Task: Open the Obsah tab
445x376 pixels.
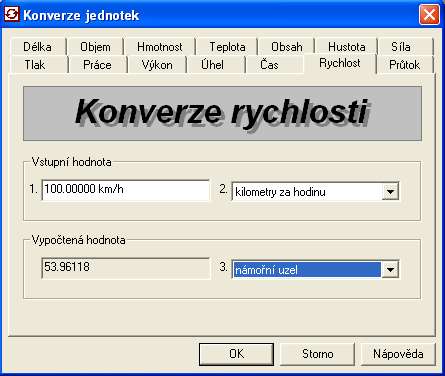Action: coord(287,47)
